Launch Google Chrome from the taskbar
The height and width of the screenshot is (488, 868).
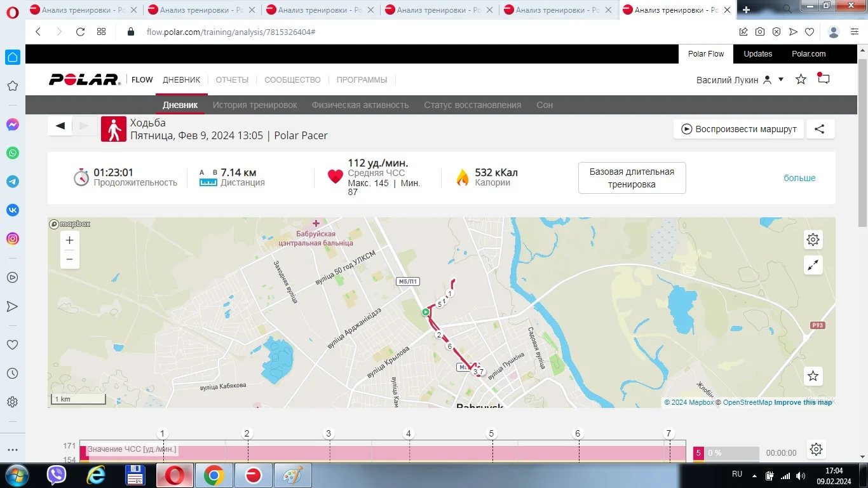[214, 475]
